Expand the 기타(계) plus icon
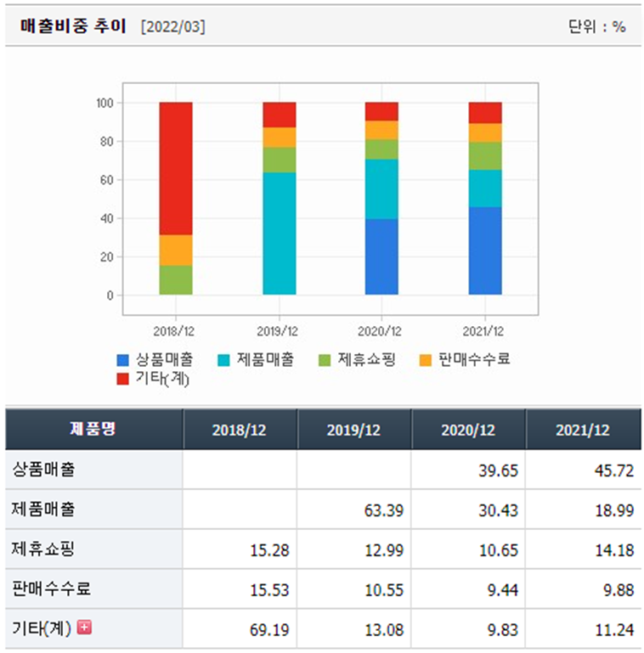Viewport: 644px width, 653px height. 85,627
